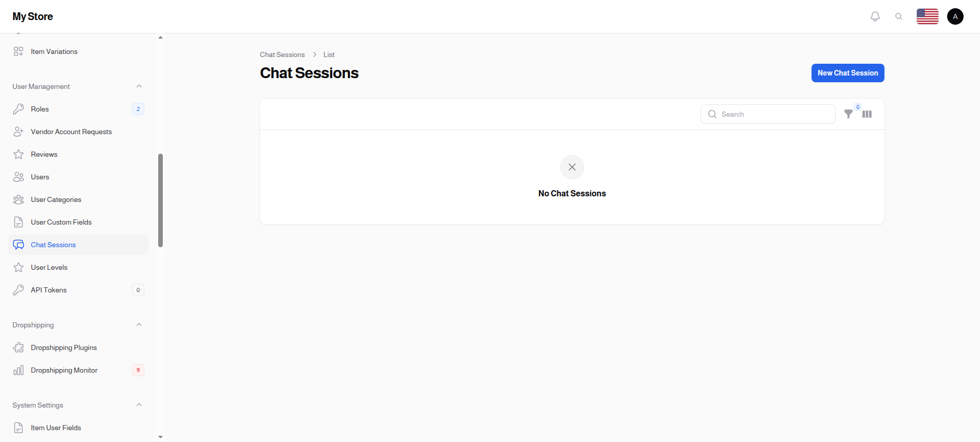Toggle column visibility with the columns icon
The height and width of the screenshot is (442, 980).
[867, 114]
